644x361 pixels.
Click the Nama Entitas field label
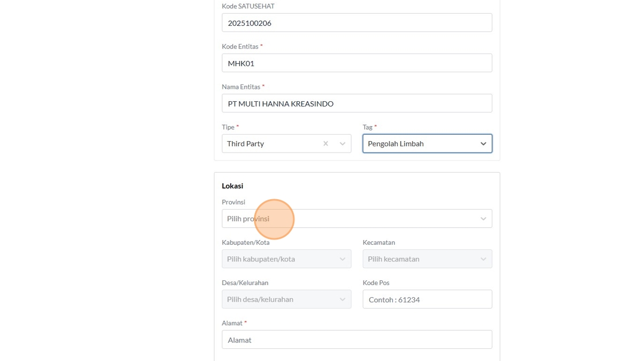241,87
